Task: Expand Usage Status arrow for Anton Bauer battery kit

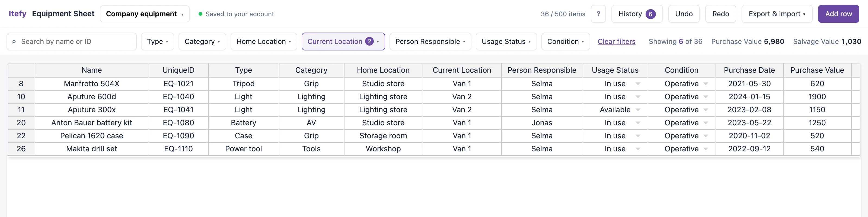Action: point(637,123)
